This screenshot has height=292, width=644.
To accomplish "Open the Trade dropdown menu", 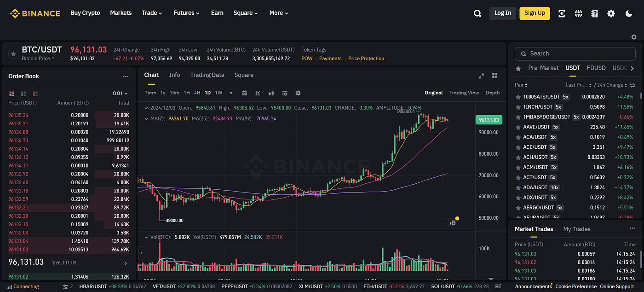I will tap(152, 13).
